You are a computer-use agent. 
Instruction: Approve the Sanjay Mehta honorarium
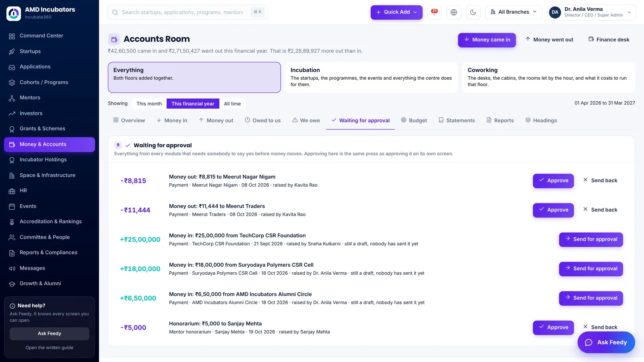pos(553,327)
